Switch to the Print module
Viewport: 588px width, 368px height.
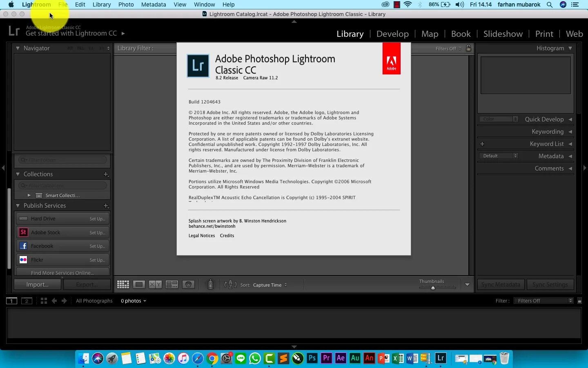pos(544,34)
